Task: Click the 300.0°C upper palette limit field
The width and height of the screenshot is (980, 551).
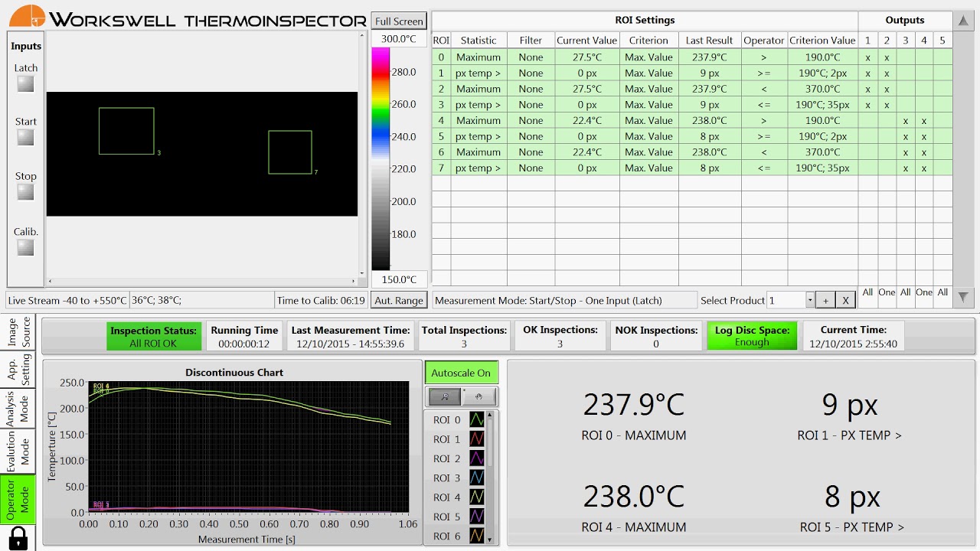Action: [x=399, y=39]
